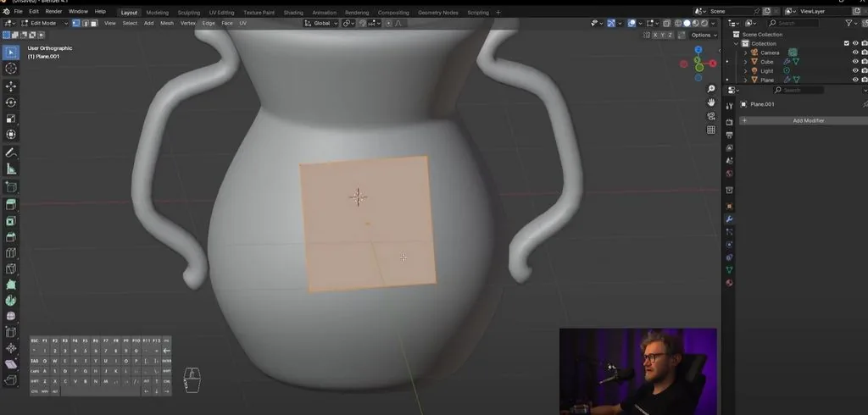Toggle proportional editing
The image size is (868, 415).
pos(388,23)
